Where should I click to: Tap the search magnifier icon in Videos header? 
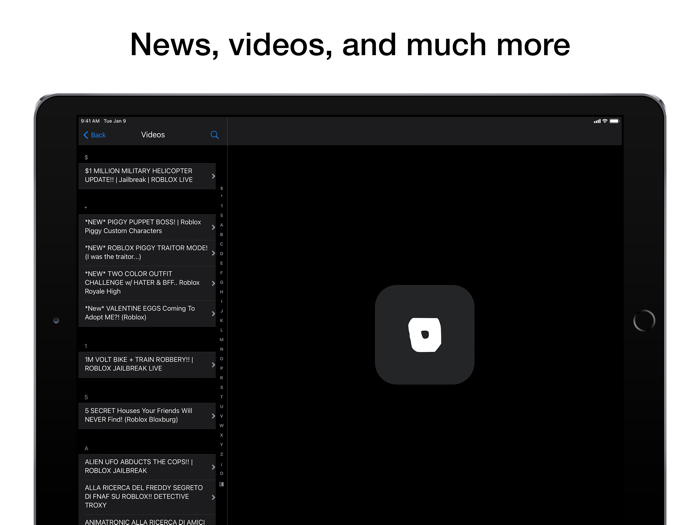214,135
